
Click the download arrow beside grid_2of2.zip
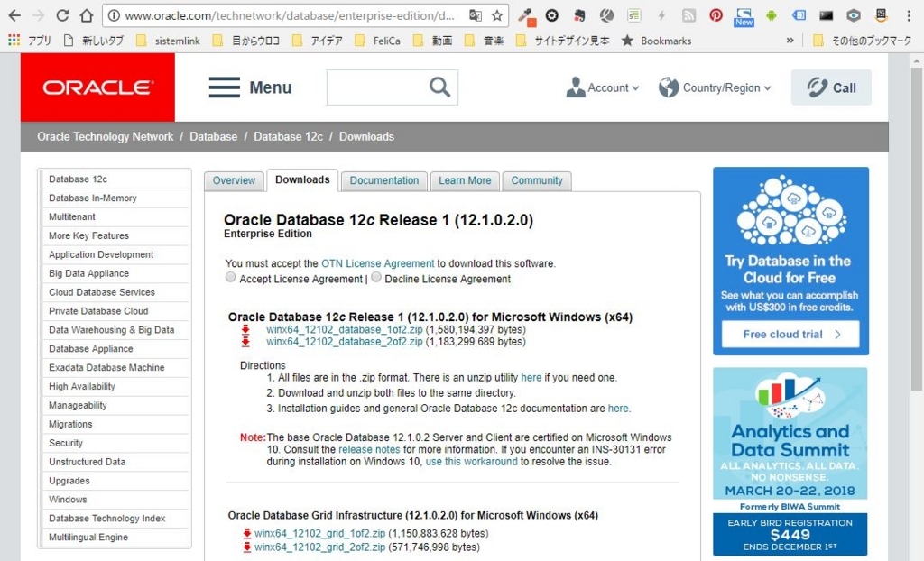[x=247, y=547]
